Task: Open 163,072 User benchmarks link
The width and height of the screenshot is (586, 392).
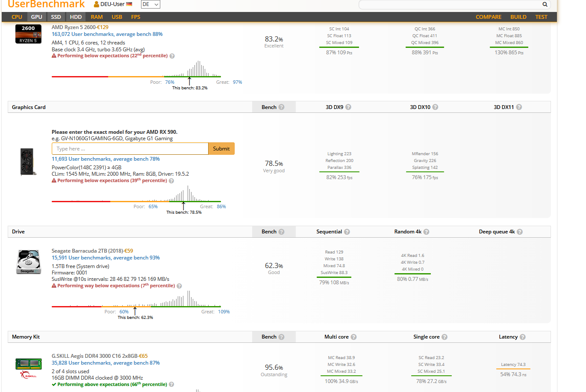Action: coord(107,34)
